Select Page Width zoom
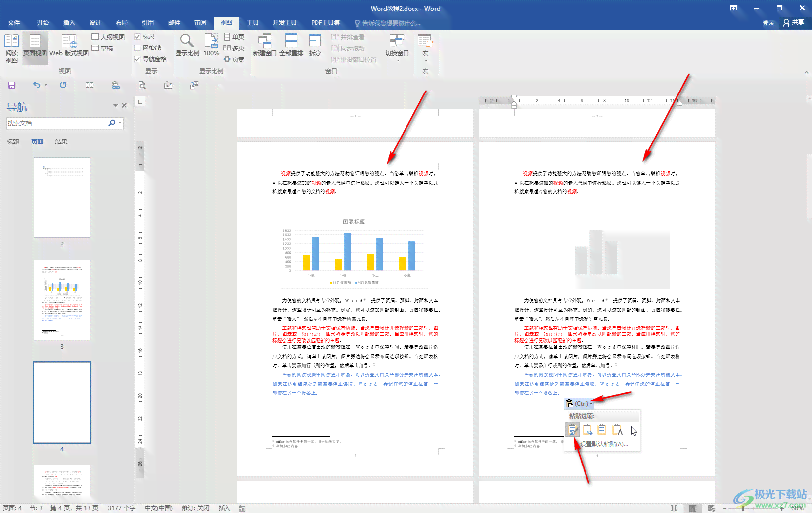812x513 pixels. coord(234,59)
